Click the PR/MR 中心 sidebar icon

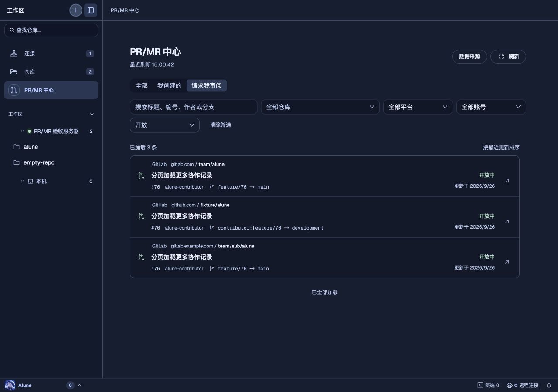14,90
